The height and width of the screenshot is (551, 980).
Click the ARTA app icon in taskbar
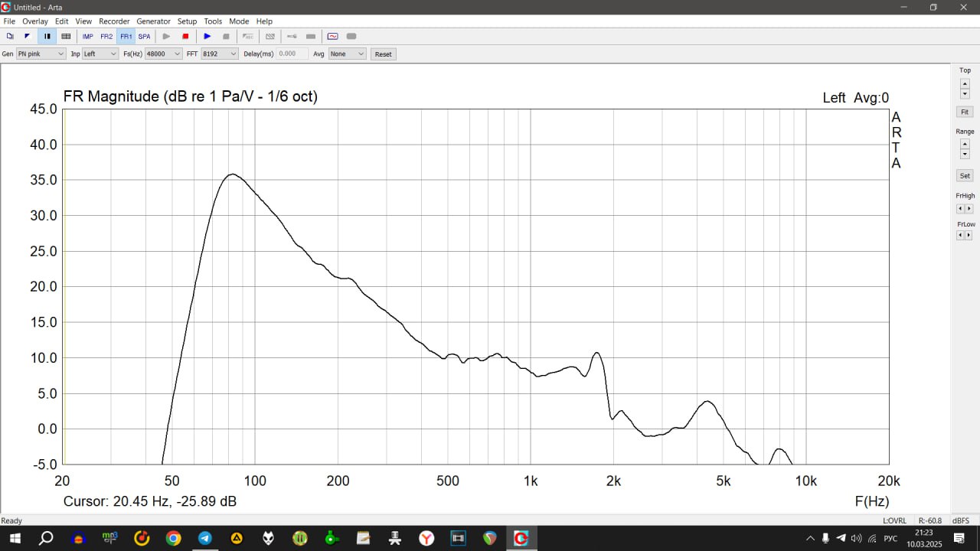click(521, 539)
